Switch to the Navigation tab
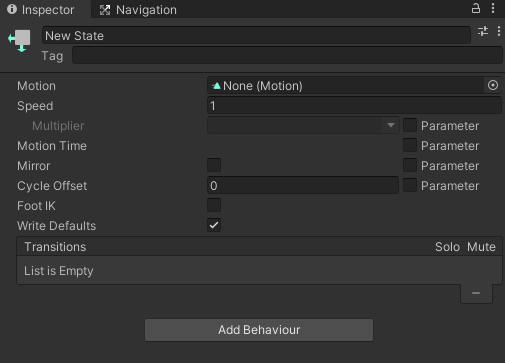 tap(138, 10)
